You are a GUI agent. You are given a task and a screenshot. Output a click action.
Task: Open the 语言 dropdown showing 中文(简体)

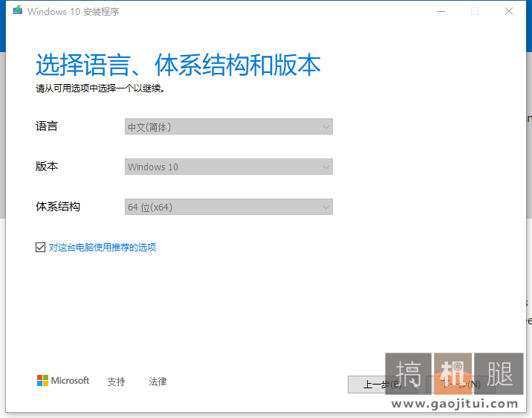229,126
